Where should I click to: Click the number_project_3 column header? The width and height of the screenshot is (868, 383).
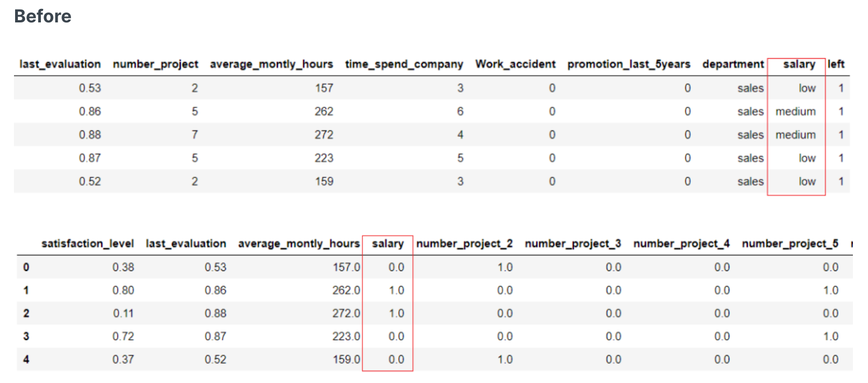tap(573, 244)
